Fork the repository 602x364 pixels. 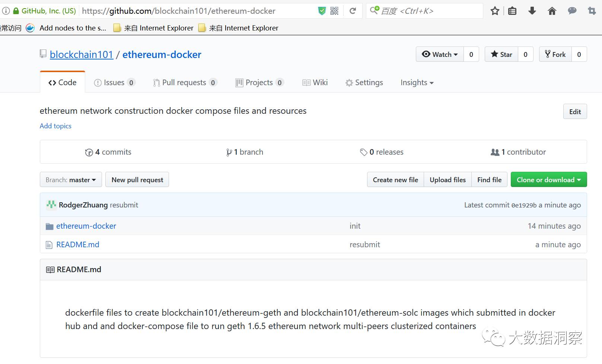(x=555, y=54)
